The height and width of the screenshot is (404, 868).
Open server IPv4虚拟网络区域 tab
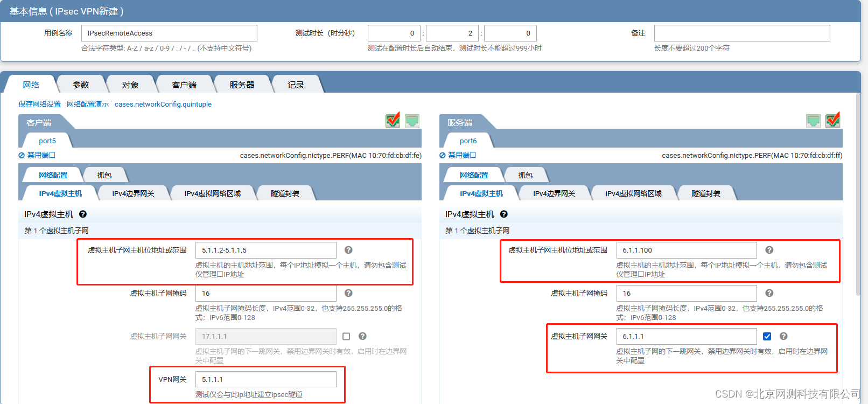(x=634, y=193)
